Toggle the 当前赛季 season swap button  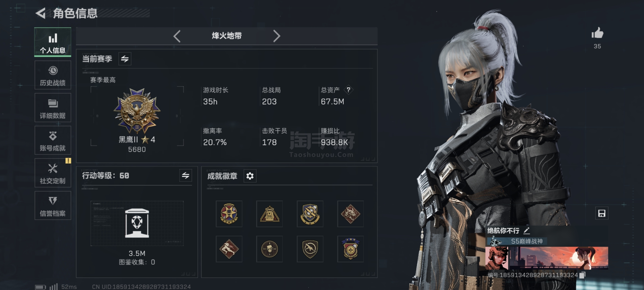tap(125, 59)
